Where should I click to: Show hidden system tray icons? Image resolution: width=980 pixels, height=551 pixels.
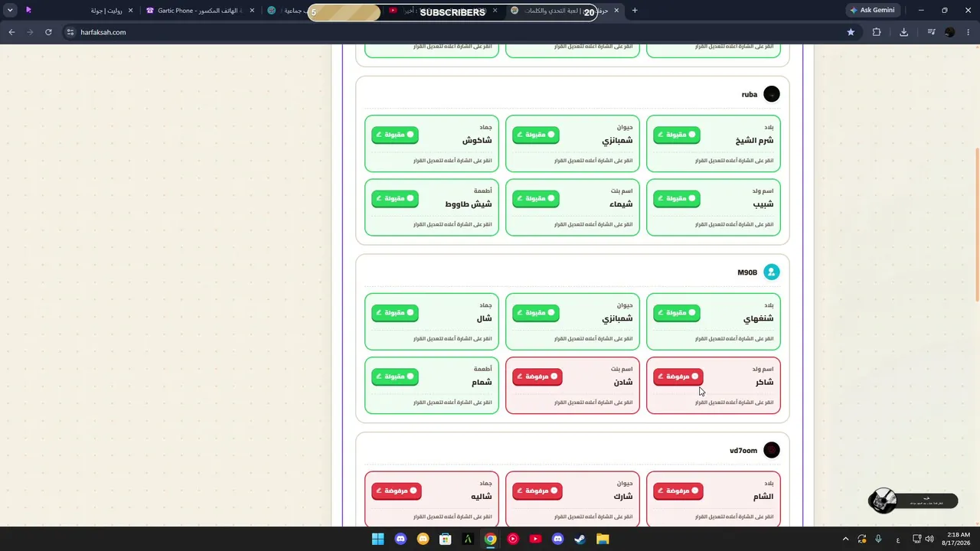845,539
